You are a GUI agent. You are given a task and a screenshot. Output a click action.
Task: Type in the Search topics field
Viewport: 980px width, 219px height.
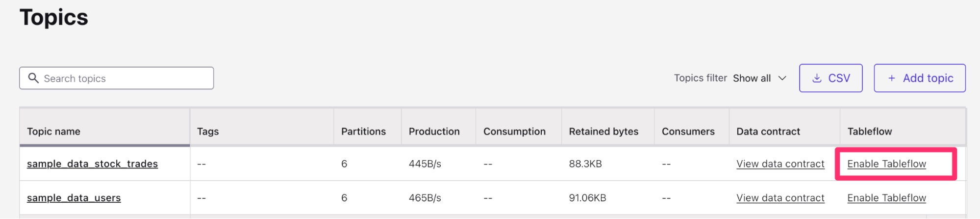tap(125, 78)
